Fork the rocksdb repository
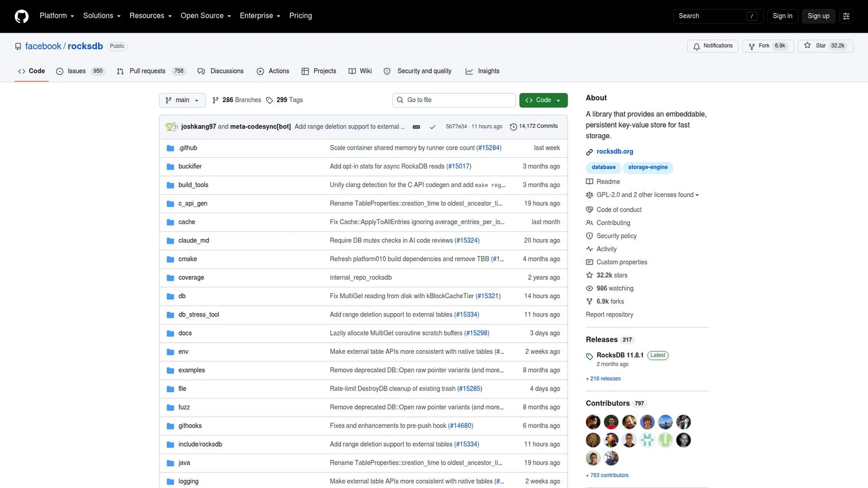868x488 pixels. (x=768, y=46)
